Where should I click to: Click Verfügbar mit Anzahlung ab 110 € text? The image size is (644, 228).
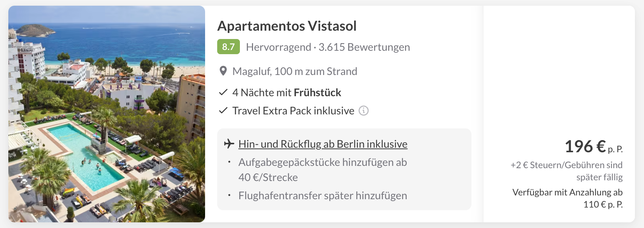[567, 198]
